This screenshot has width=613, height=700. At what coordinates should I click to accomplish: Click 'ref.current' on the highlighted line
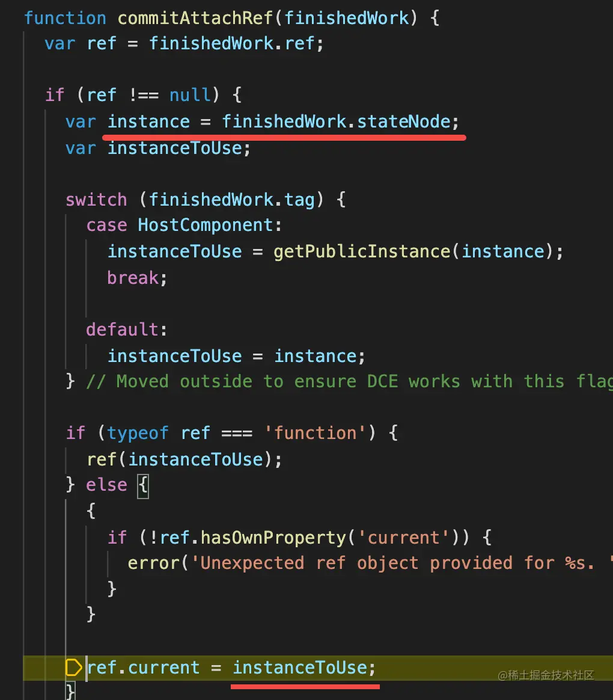pyautogui.click(x=143, y=668)
